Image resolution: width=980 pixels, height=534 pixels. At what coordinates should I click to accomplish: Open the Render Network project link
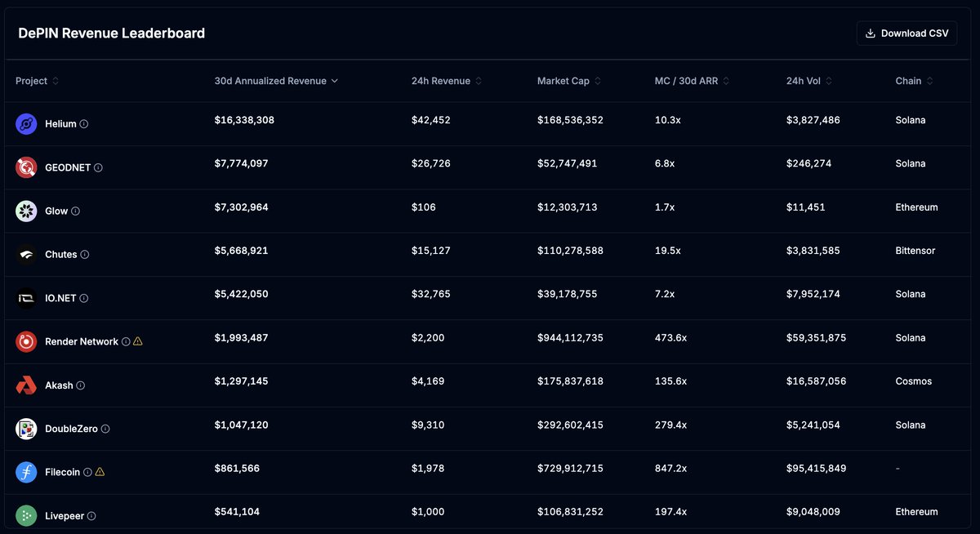[82, 341]
